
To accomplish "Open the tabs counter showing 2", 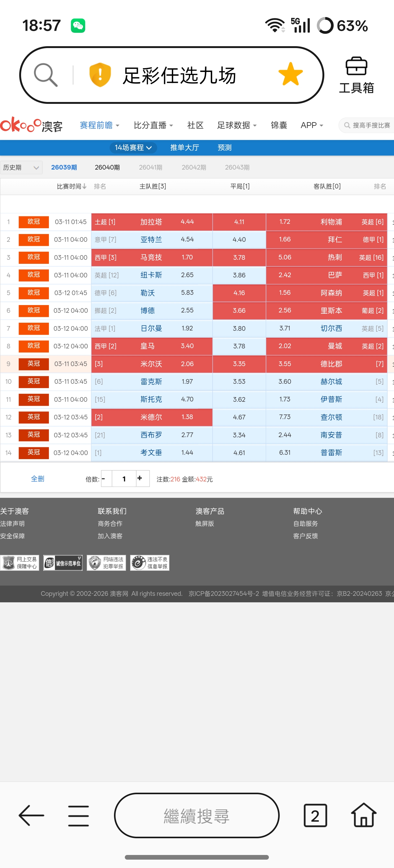I will 315,815.
